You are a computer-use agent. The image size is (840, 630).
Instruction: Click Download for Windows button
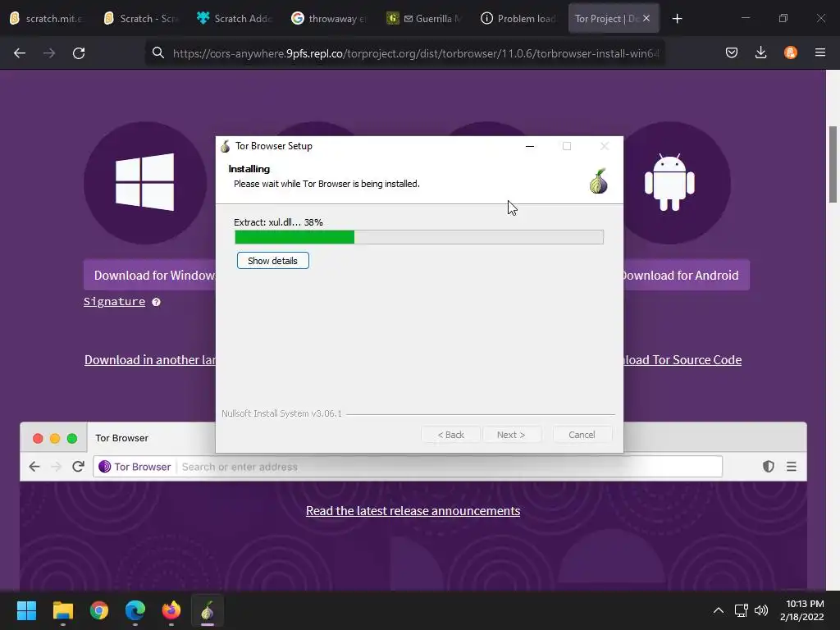(150, 276)
